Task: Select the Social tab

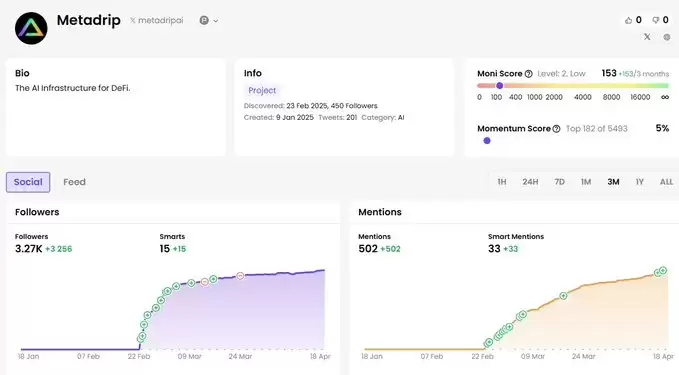Action: (28, 182)
